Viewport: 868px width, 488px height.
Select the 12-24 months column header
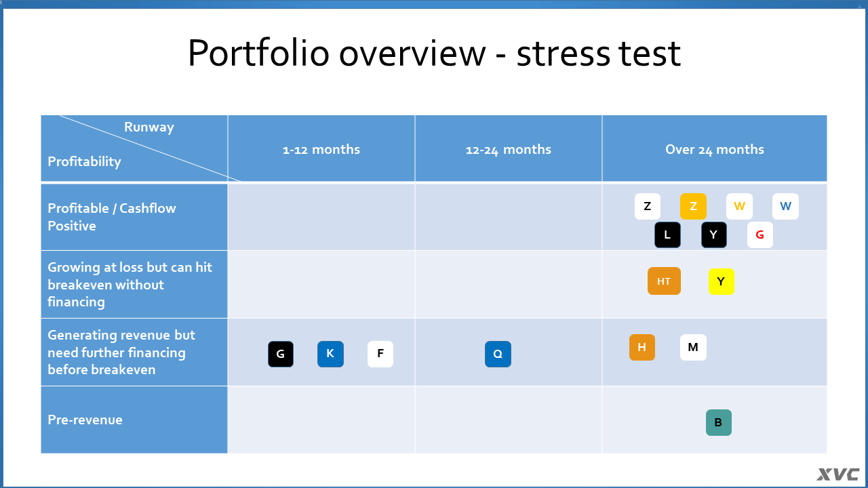click(x=509, y=148)
